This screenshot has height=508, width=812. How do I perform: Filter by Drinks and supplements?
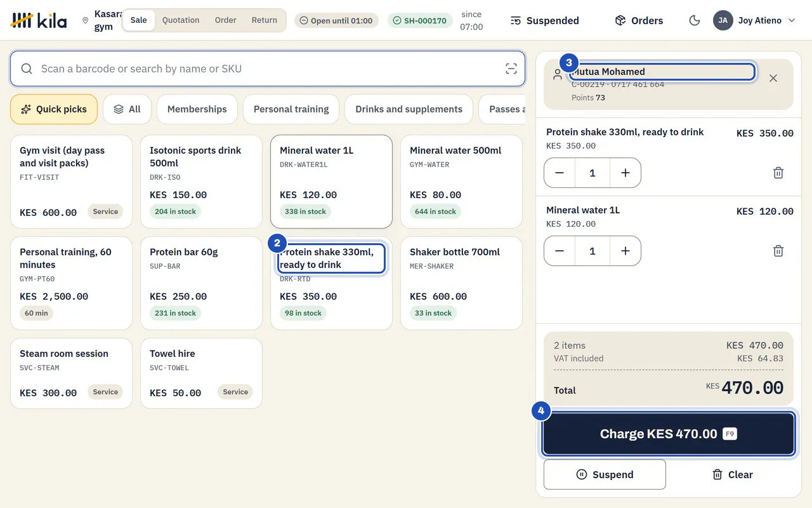tap(409, 109)
